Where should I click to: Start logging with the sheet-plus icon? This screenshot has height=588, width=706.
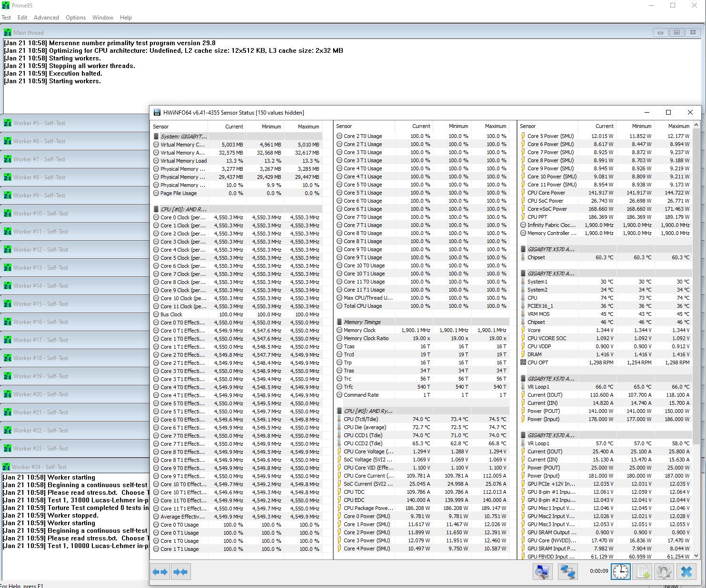pos(643,571)
